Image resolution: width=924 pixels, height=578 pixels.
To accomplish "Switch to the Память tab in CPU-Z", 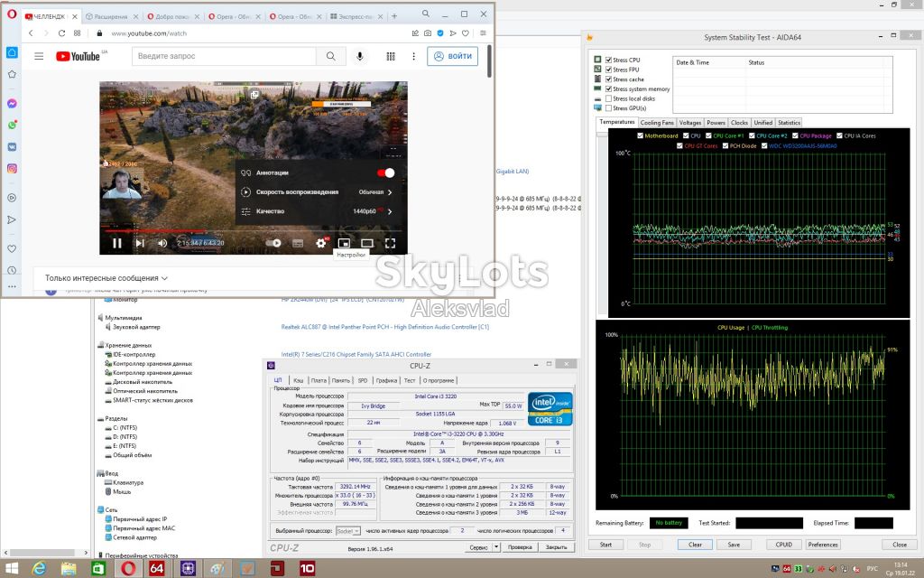I will (340, 380).
